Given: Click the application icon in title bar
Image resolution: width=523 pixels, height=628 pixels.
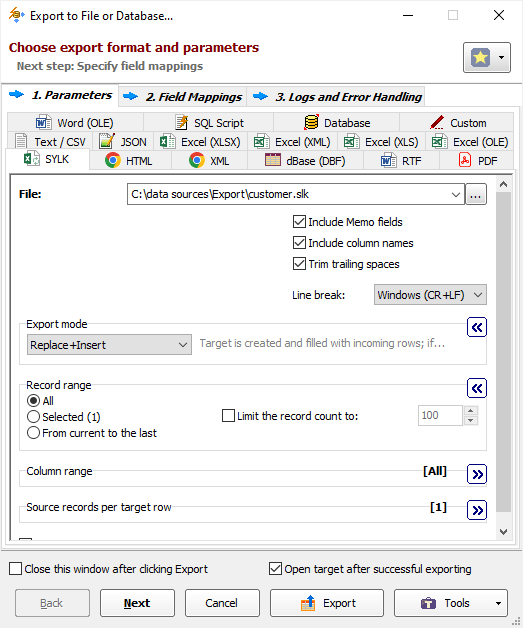Looking at the screenshot, I should 16,15.
